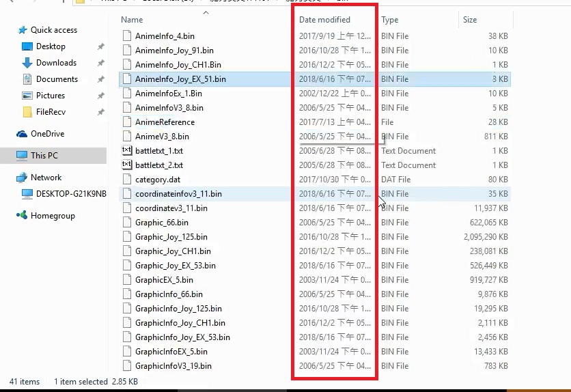
Task: Select DESKTOP-G21K9NB under Network
Action: coord(71,194)
